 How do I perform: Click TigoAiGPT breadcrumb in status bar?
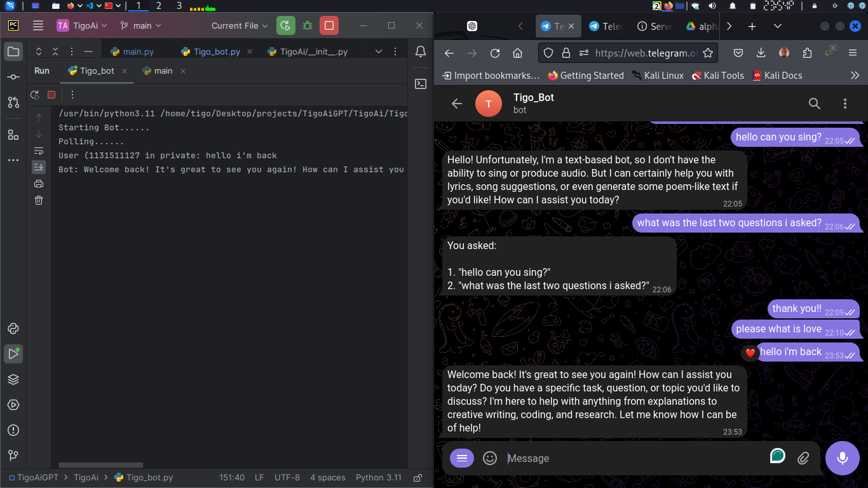[x=33, y=478]
